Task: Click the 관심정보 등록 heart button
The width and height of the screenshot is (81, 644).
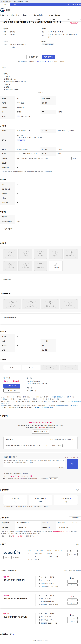Action: pyautogui.click(x=33, y=57)
